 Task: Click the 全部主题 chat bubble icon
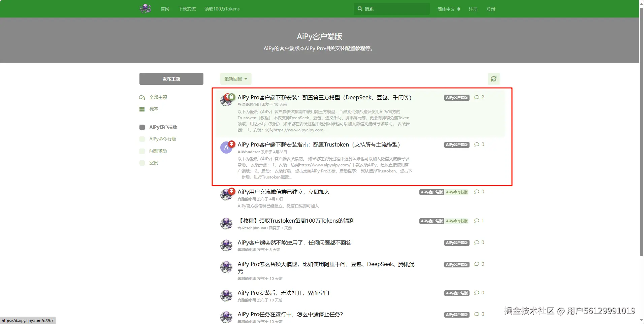pos(142,97)
